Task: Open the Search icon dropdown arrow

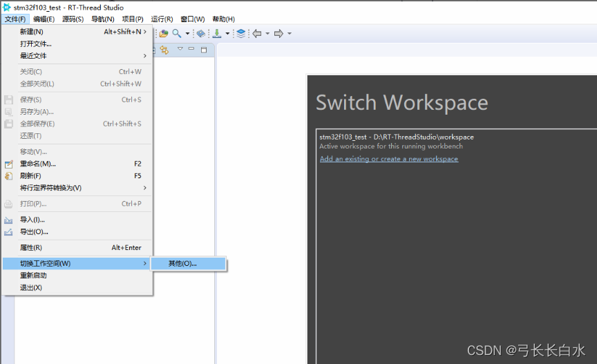Action: click(x=187, y=34)
